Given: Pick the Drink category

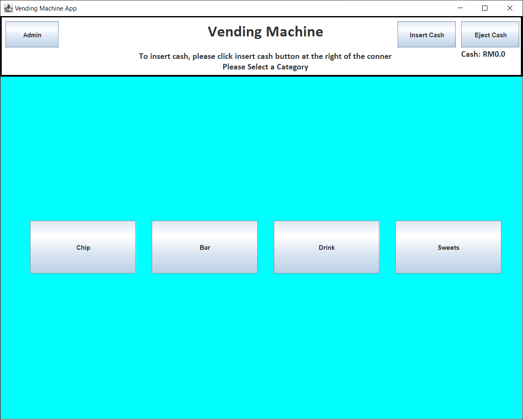Looking at the screenshot, I should 326,247.
